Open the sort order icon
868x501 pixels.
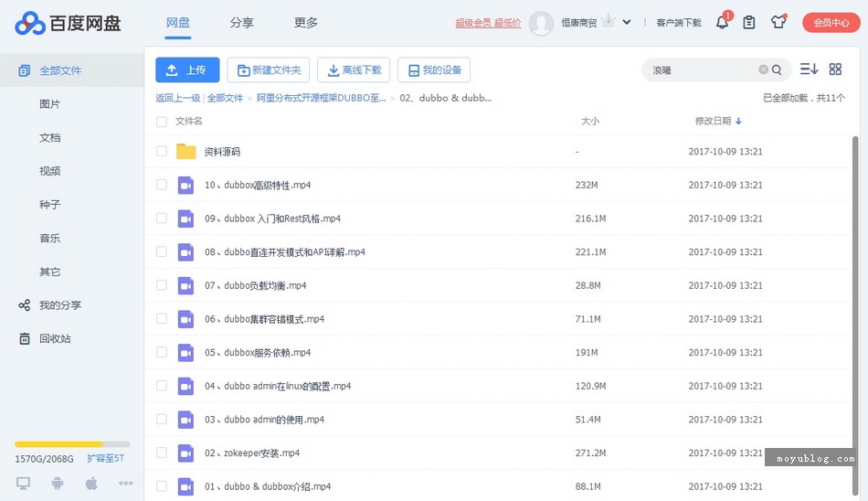click(809, 69)
